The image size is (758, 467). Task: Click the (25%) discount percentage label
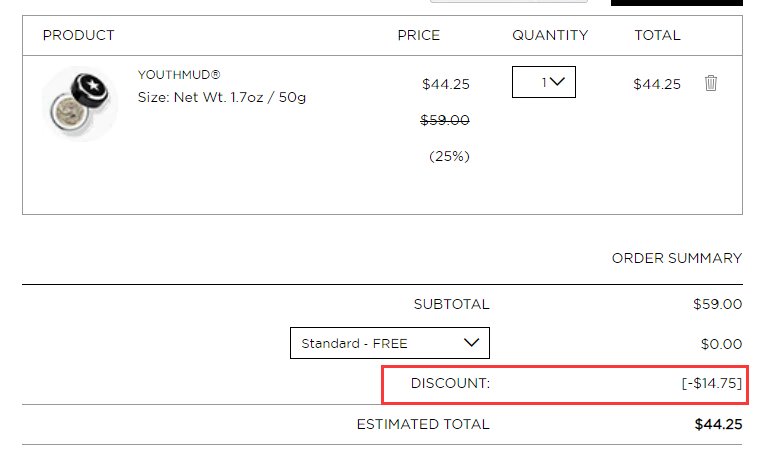tap(449, 156)
